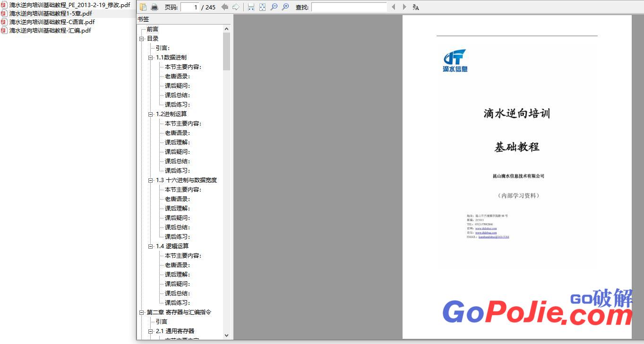Click PDF icon of 滴水逆向培训基础教程-C语言.pdf
The width and height of the screenshot is (644, 344).
coord(4,22)
